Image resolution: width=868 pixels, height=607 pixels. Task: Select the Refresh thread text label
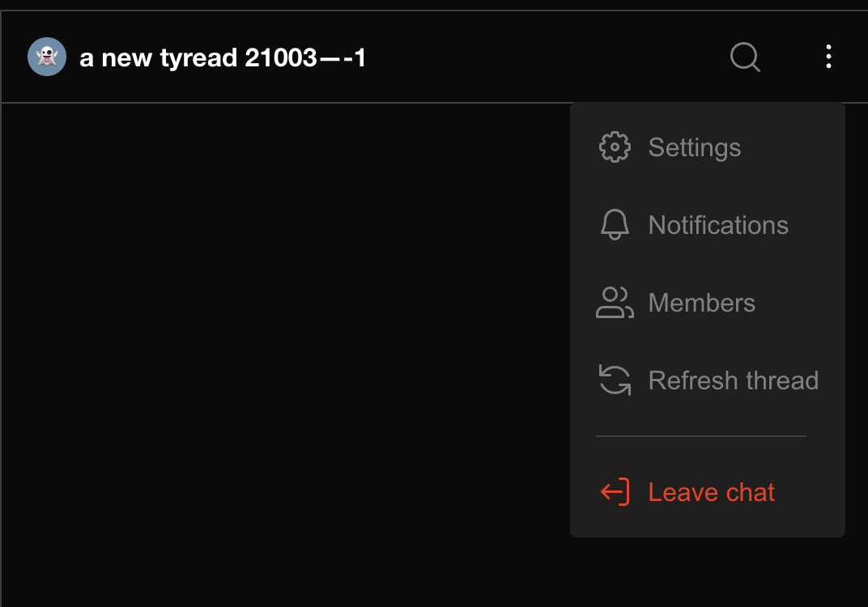pos(733,380)
